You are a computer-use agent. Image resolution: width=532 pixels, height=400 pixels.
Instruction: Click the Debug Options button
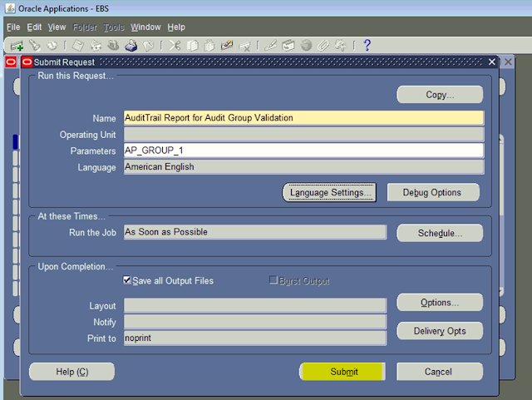[431, 193]
